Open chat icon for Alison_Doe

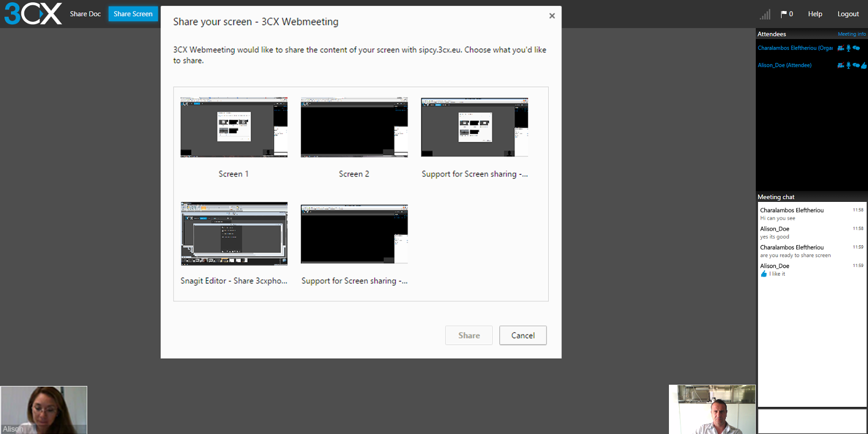click(856, 66)
